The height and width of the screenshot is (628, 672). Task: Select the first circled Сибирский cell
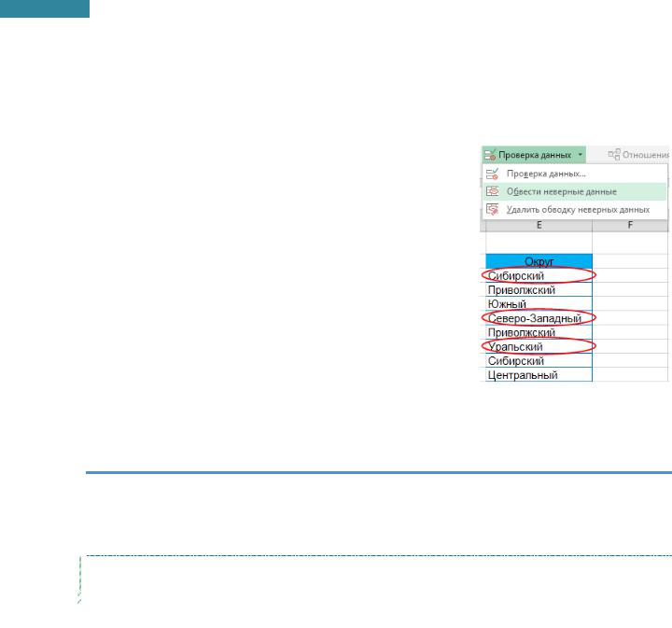(539, 275)
